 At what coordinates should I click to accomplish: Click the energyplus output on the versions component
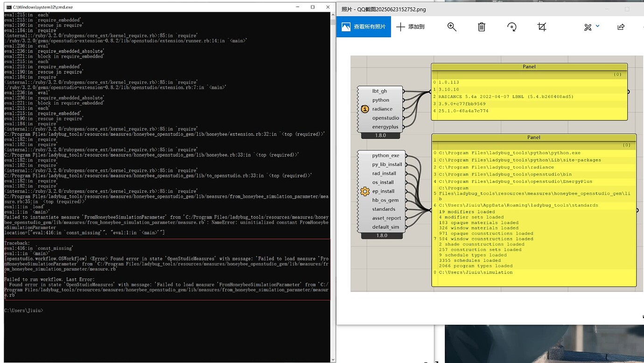point(385,127)
